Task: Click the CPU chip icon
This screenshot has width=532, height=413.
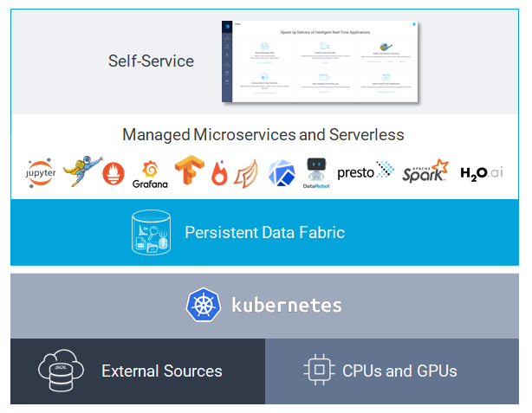Action: (x=319, y=370)
